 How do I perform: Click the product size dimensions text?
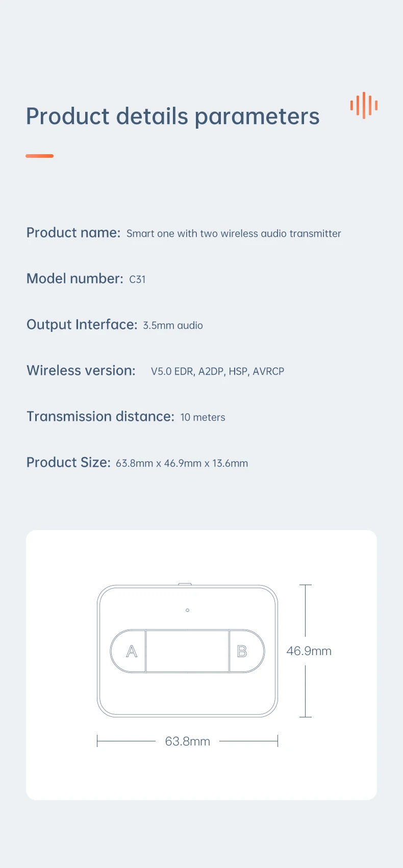(182, 464)
